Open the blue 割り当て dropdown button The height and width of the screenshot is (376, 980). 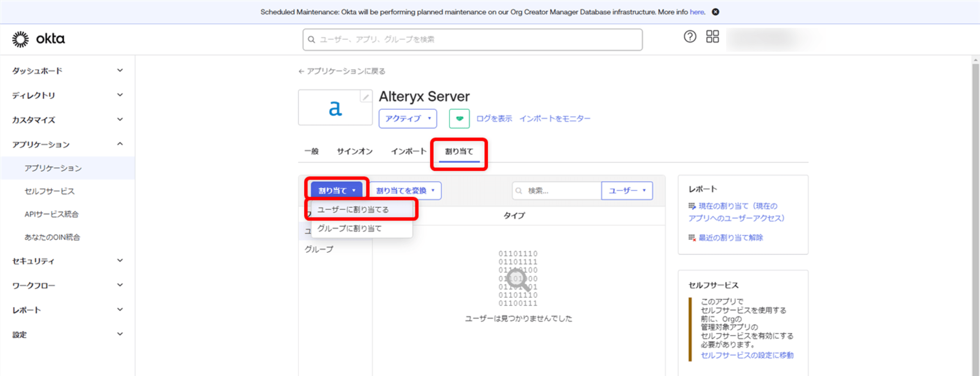(x=337, y=191)
